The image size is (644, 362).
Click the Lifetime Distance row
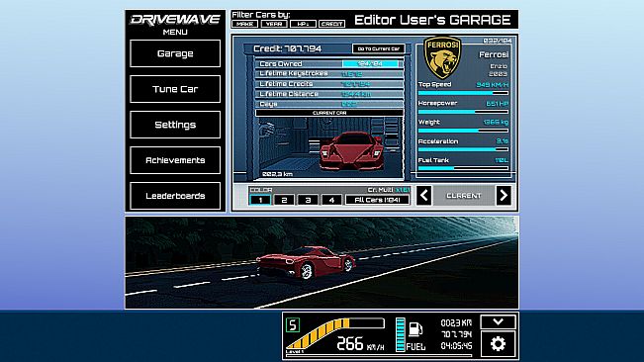(329, 94)
